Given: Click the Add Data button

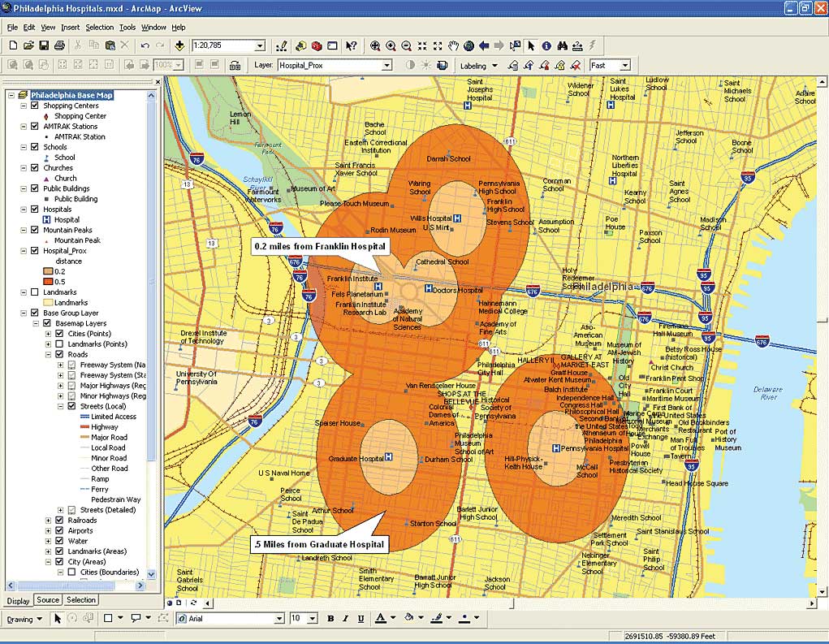Looking at the screenshot, I should 179,46.
